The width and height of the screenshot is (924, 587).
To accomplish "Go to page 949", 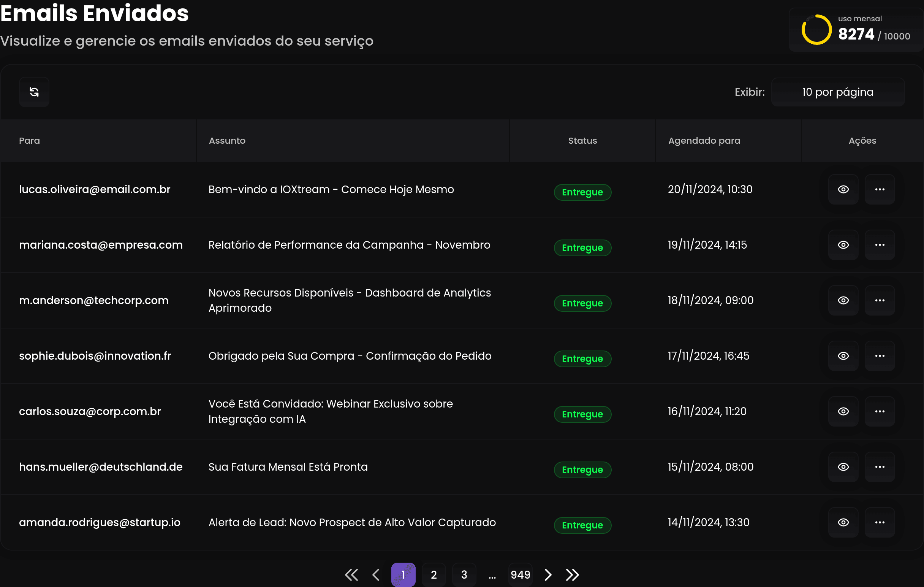I will point(521,575).
